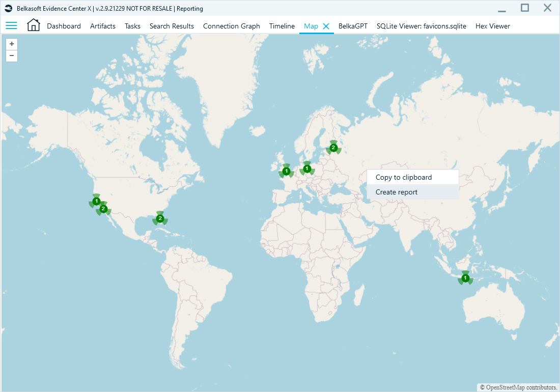Select the Estonia cluster marker showing 2
Viewport: 560px width, 392px height.
(x=333, y=147)
